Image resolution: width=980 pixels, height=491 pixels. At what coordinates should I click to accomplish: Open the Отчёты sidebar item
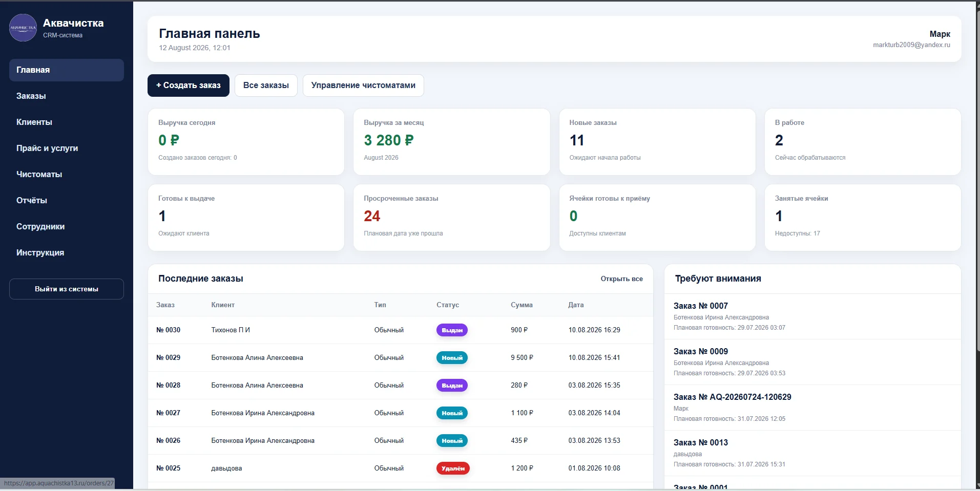[x=67, y=201]
